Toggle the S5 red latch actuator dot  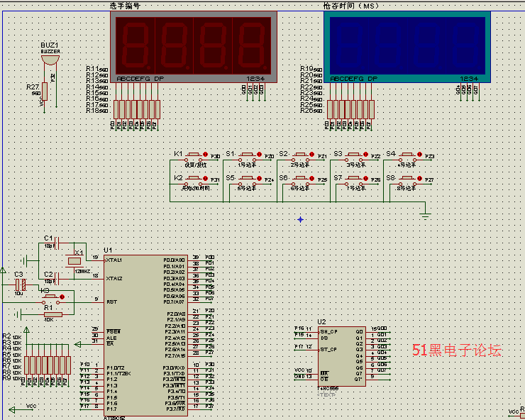(259, 178)
